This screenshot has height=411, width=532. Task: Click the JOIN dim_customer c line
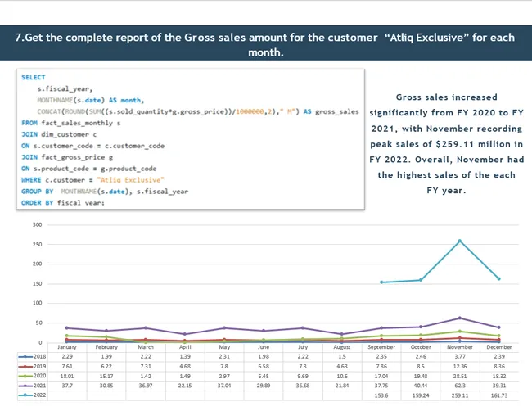click(x=59, y=134)
